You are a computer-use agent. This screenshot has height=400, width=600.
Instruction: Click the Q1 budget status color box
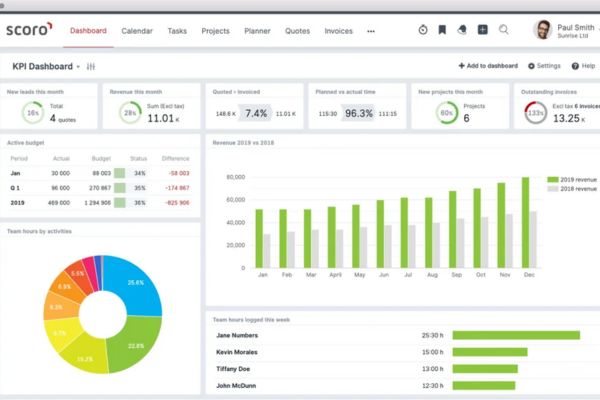click(x=119, y=188)
